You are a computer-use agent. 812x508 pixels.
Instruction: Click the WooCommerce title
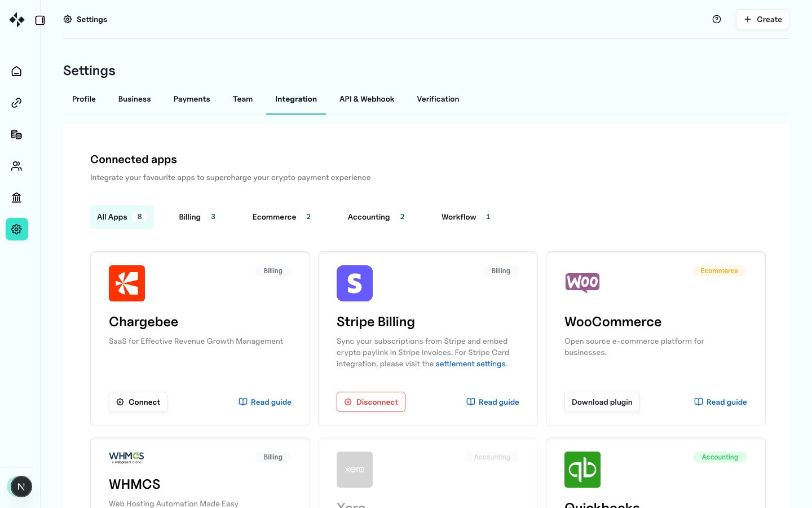pos(613,322)
